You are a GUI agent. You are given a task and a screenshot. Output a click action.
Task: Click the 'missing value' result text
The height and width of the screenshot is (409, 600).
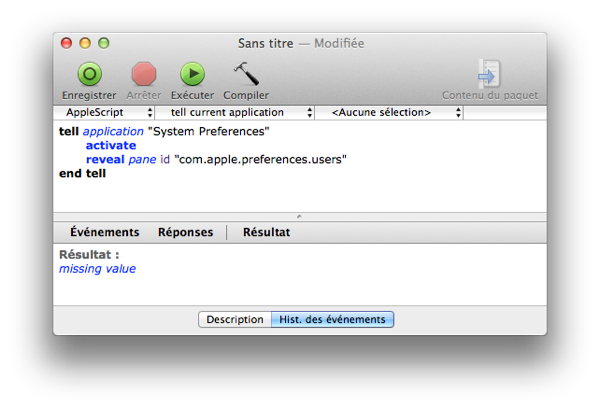coord(97,269)
